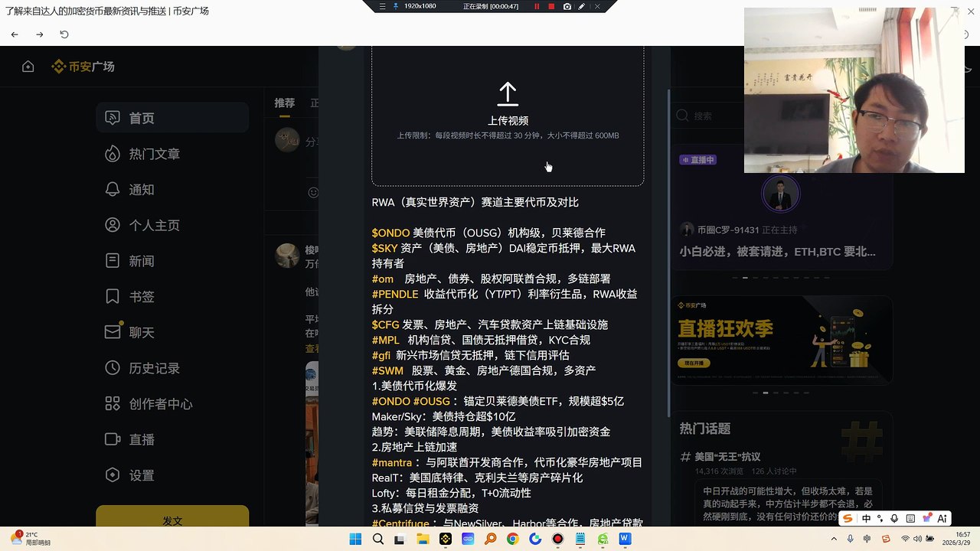Click the $ONDO token tag
This screenshot has width=980, height=551.
click(x=390, y=233)
